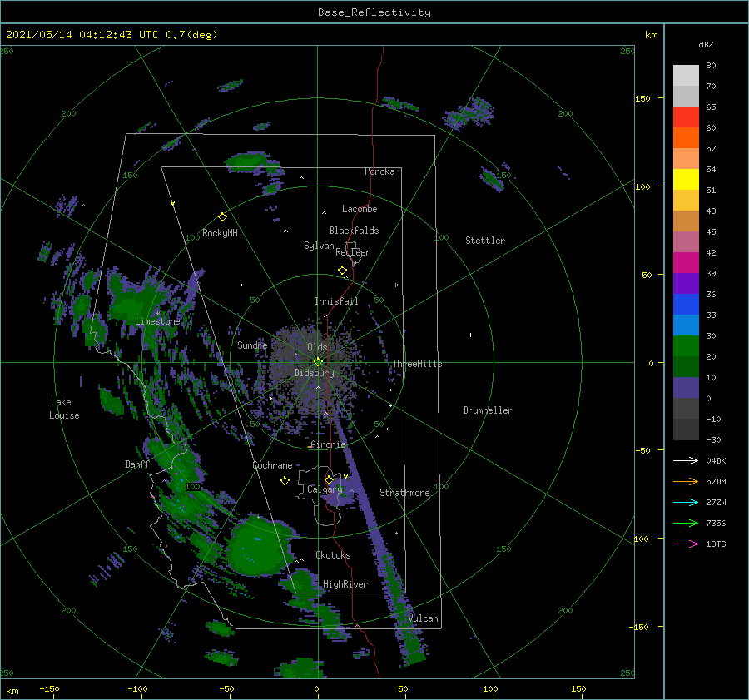Click the Airdrie label
The height and width of the screenshot is (700, 749).
tap(328, 444)
